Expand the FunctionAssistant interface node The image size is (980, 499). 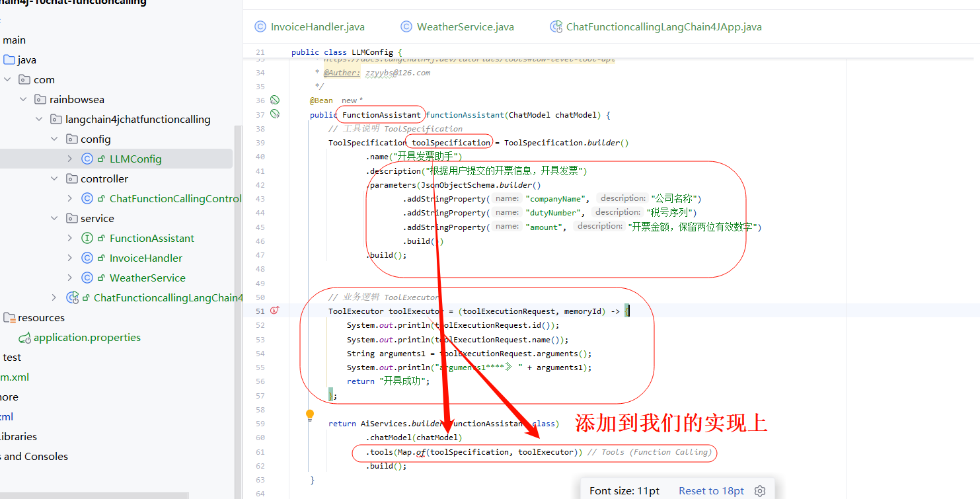coord(70,239)
